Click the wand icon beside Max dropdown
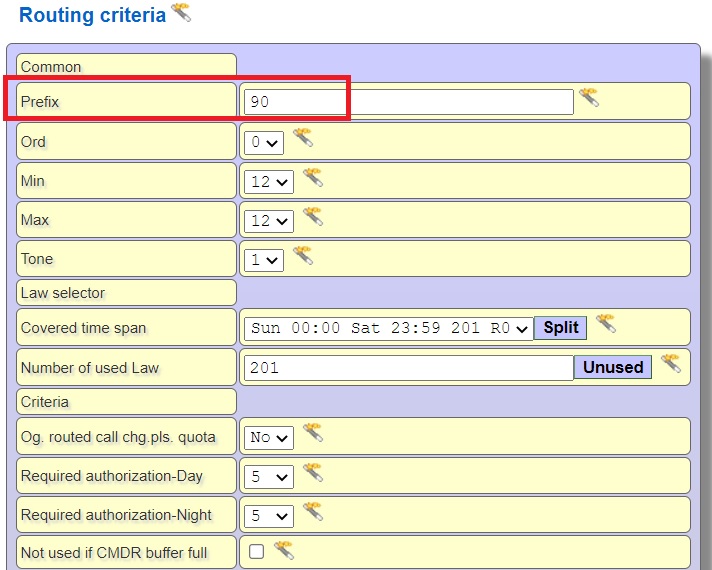Viewport: 712px width, 570px height. click(x=313, y=217)
